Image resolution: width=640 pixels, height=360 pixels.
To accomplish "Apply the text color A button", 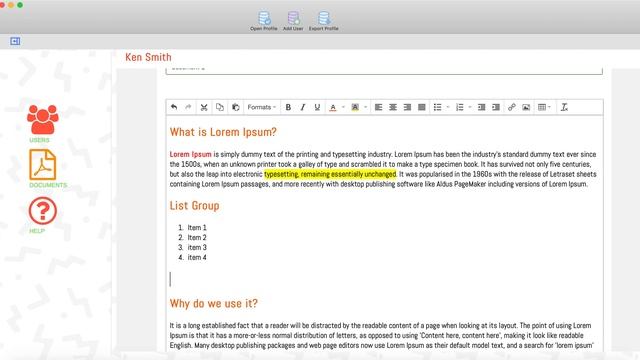I will [x=333, y=107].
